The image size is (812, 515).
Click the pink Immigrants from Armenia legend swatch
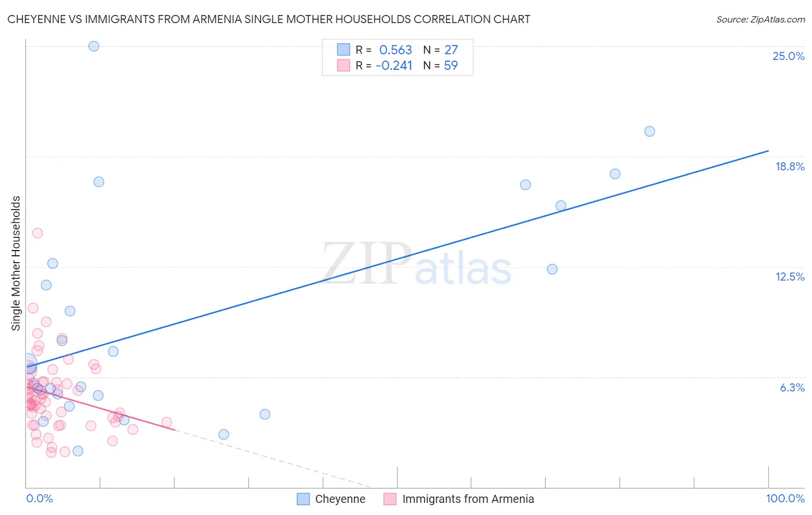click(390, 499)
